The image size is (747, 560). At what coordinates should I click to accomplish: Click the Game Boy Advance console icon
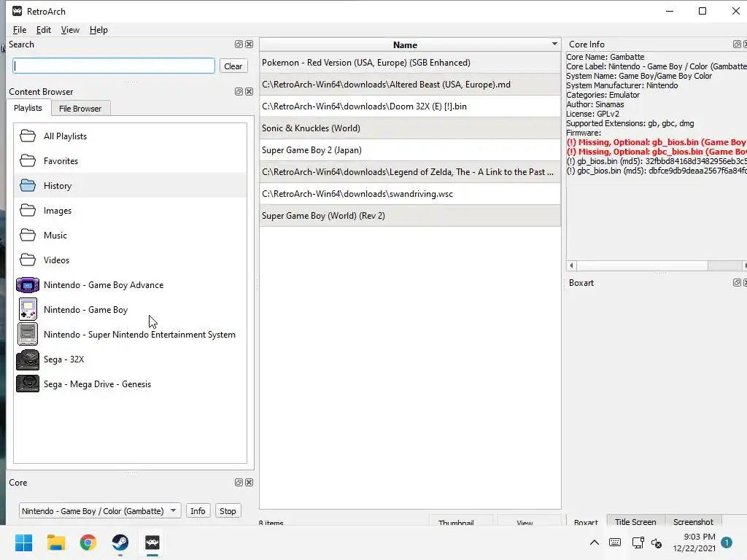[x=28, y=285]
